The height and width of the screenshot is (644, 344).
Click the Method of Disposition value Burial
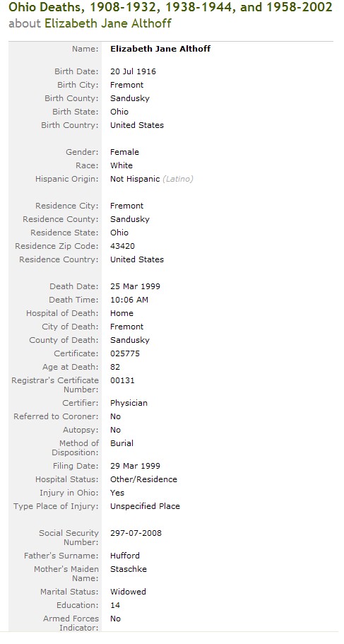pos(121,443)
